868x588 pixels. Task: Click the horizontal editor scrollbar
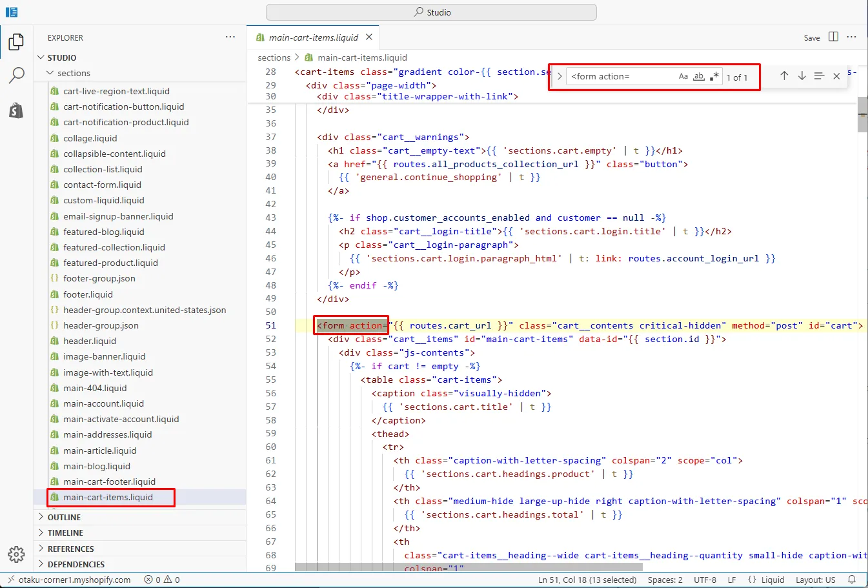[x=469, y=567]
